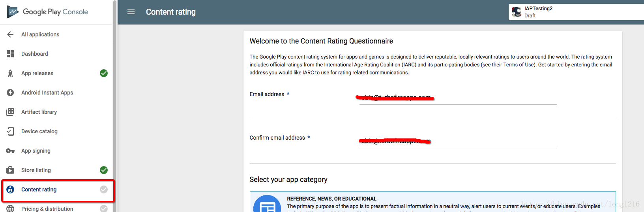Image resolution: width=644 pixels, height=212 pixels.
Task: Click the Content rating lock icon
Action: 10,189
